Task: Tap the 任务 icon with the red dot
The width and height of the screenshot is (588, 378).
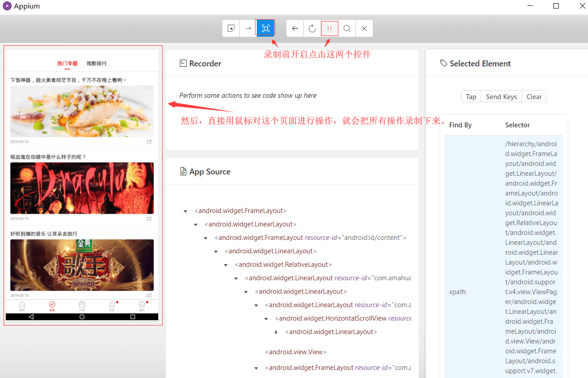Action: (x=112, y=306)
